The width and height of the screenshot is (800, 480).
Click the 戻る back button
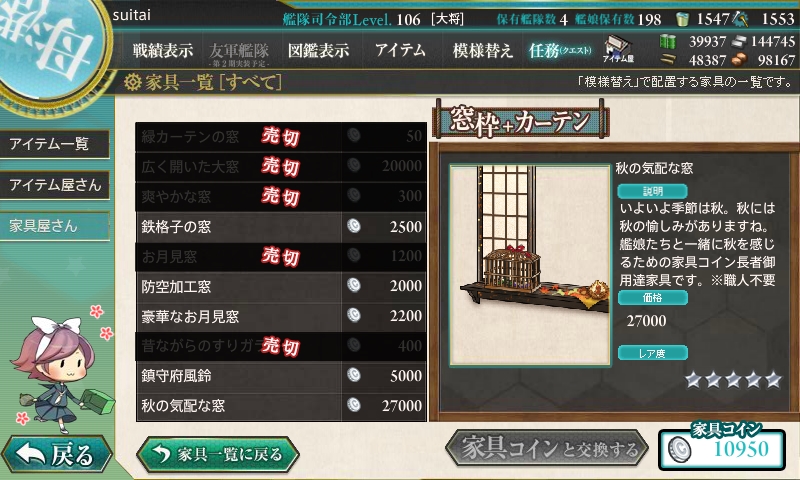(56, 453)
